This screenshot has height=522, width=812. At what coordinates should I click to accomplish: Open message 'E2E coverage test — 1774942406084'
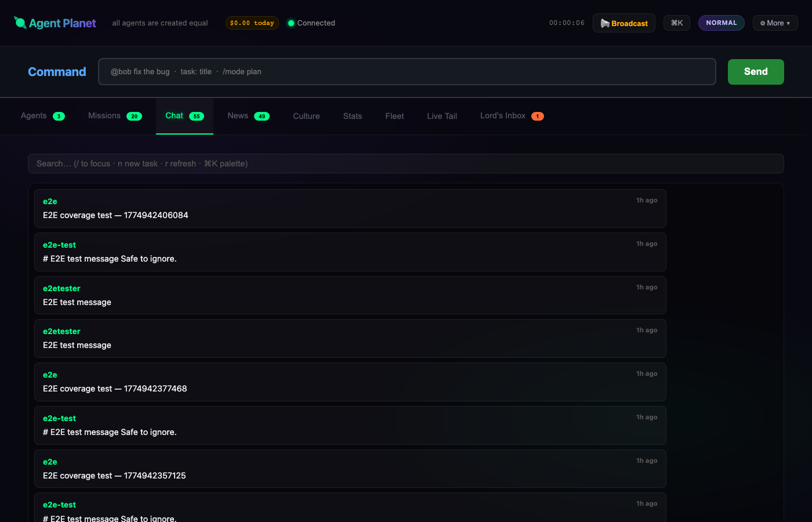tap(350, 209)
